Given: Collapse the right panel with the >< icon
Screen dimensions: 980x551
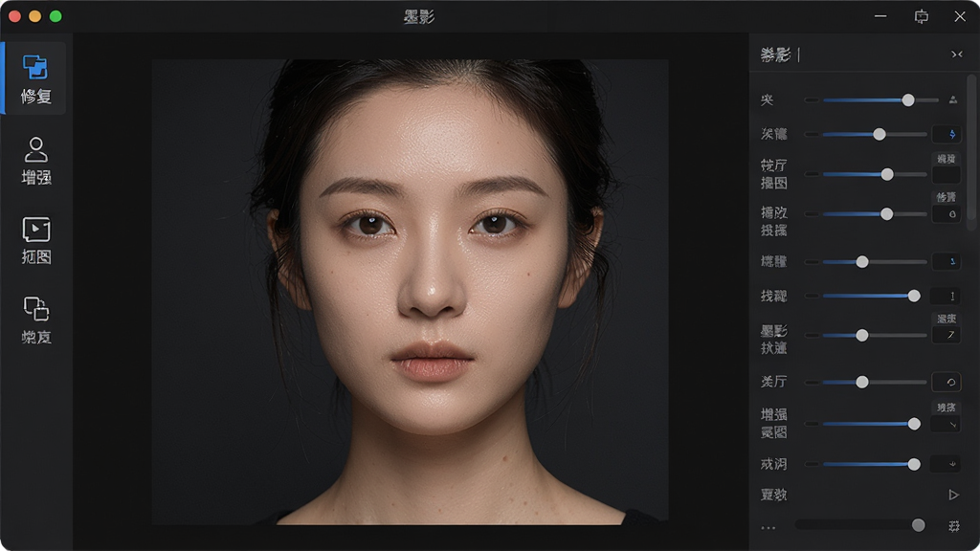Looking at the screenshot, I should pos(956,55).
